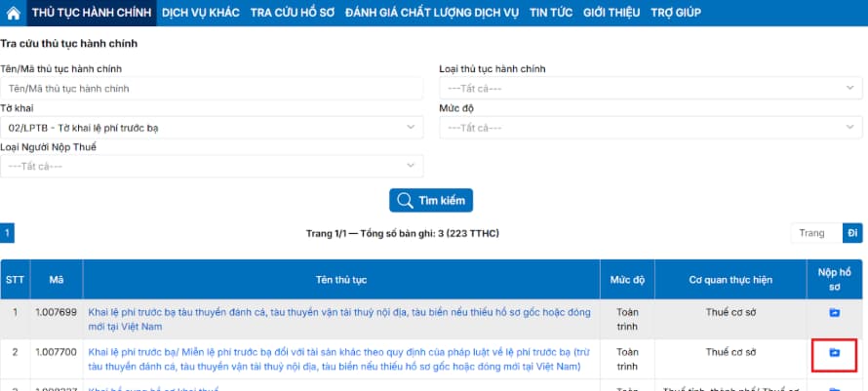Click the Trang page number input

pos(816,233)
